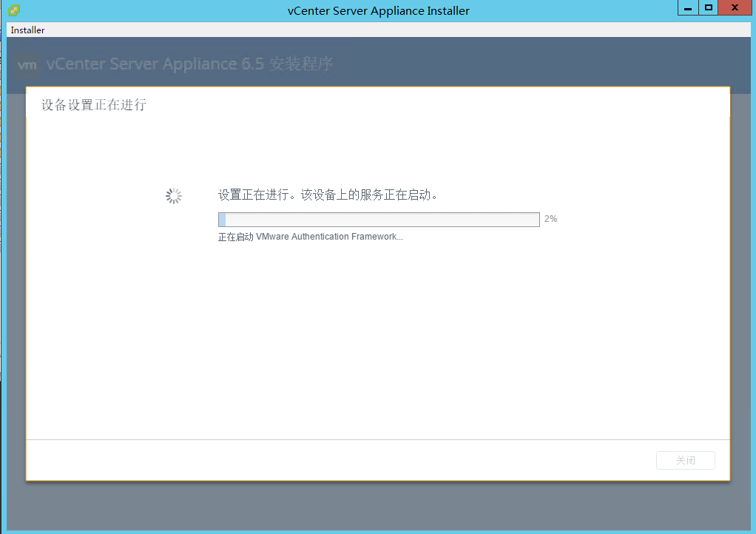
Task: Close the installer window
Action: click(735, 8)
